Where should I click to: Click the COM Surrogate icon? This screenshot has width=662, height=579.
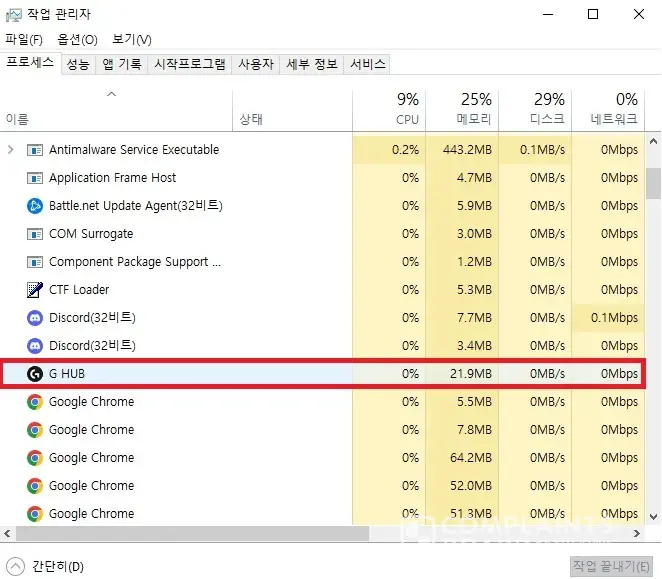35,234
